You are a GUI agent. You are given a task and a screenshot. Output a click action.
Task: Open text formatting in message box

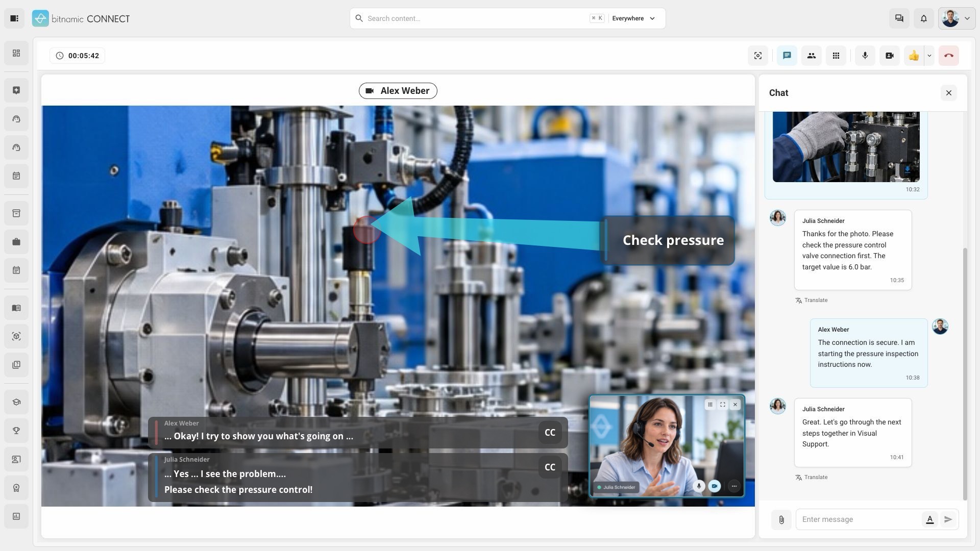(x=930, y=519)
